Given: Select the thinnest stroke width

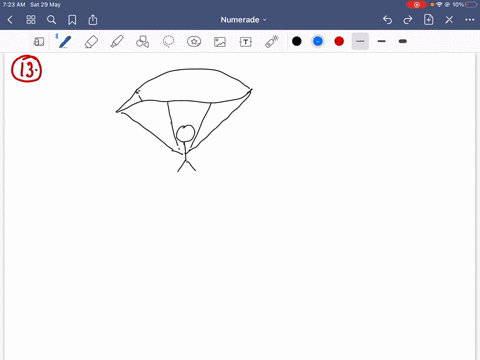Looking at the screenshot, I should pos(360,41).
